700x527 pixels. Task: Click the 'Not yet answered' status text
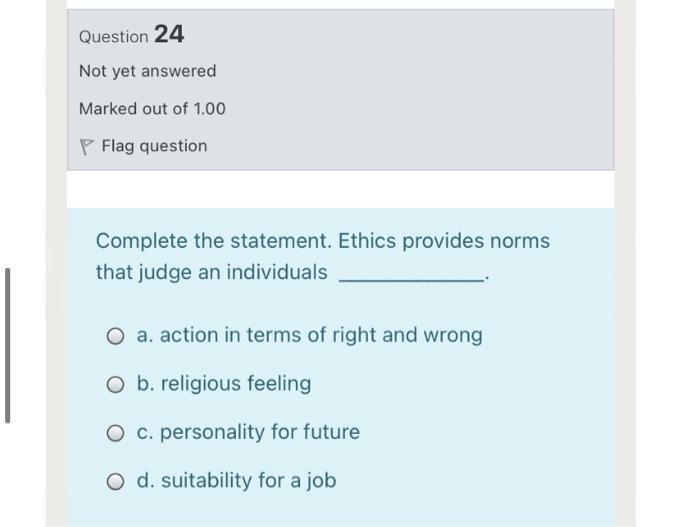147,71
